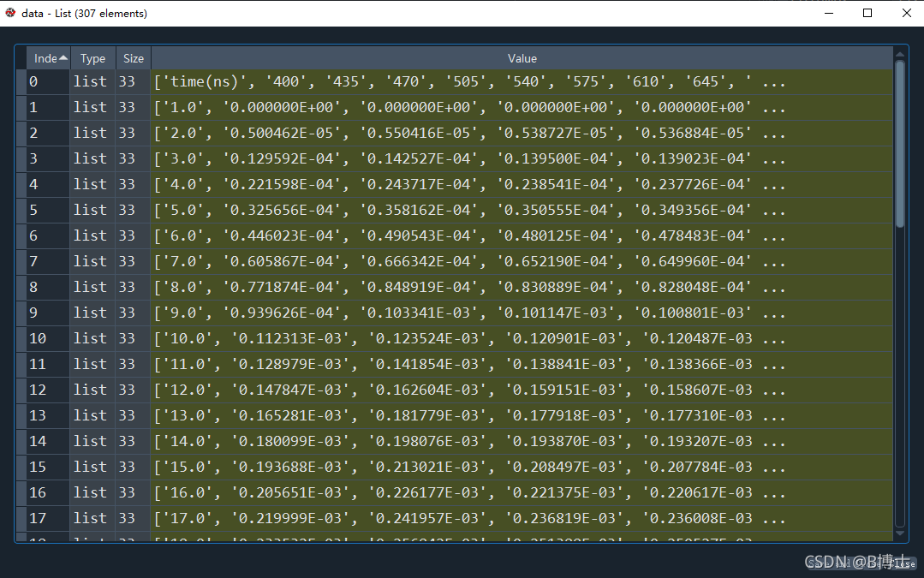Viewport: 924px width, 578px height.
Task: Click index cell 4
Action: pos(48,184)
